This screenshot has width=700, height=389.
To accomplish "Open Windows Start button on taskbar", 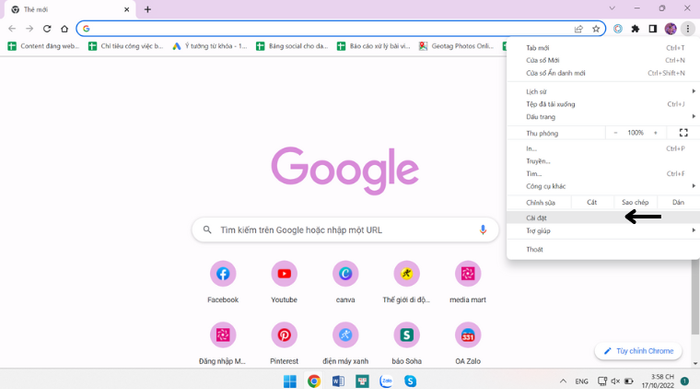I will (290, 381).
